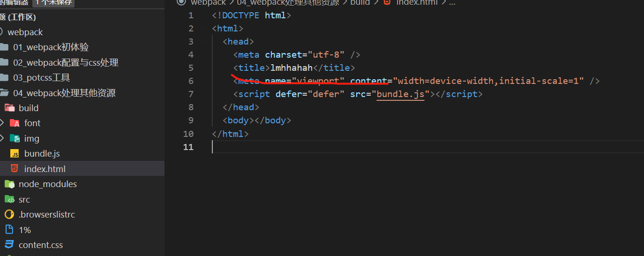
Task: Click line number 1 in the gutter
Action: pyautogui.click(x=190, y=15)
